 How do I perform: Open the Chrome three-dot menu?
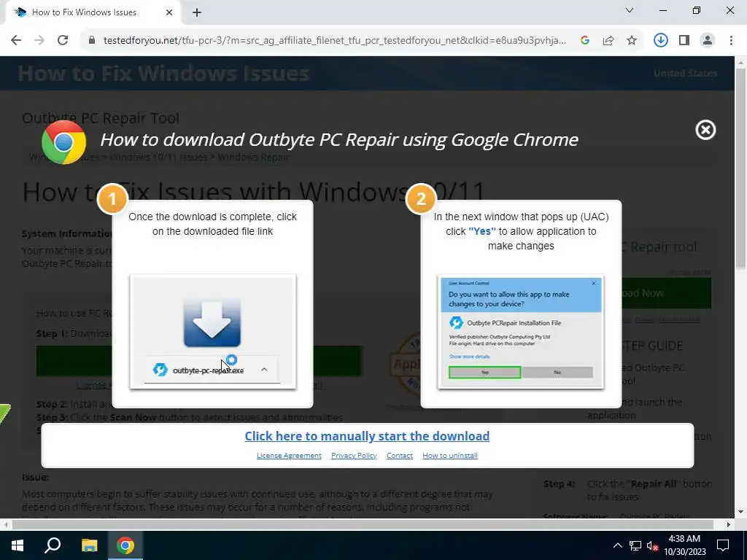(731, 41)
